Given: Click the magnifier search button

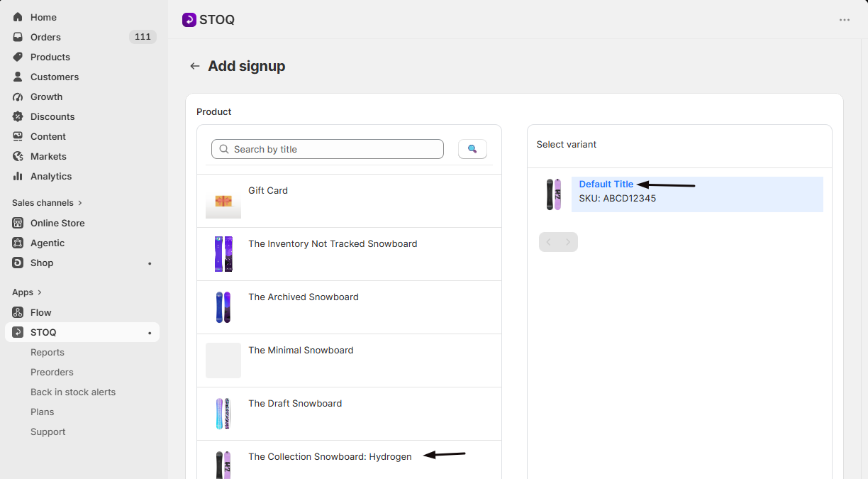Looking at the screenshot, I should (x=472, y=149).
